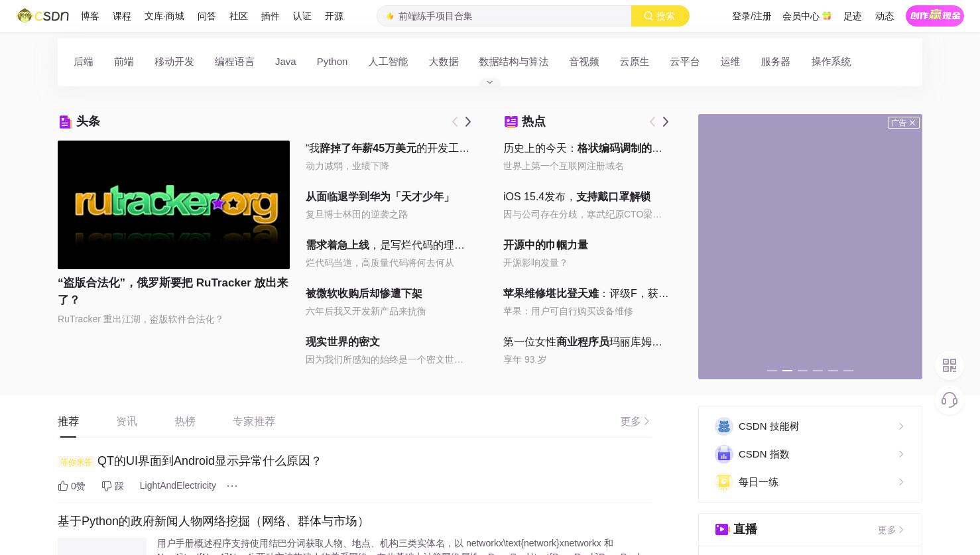Open article iOS 15.4发布，支持戴口罩解锁

click(577, 197)
